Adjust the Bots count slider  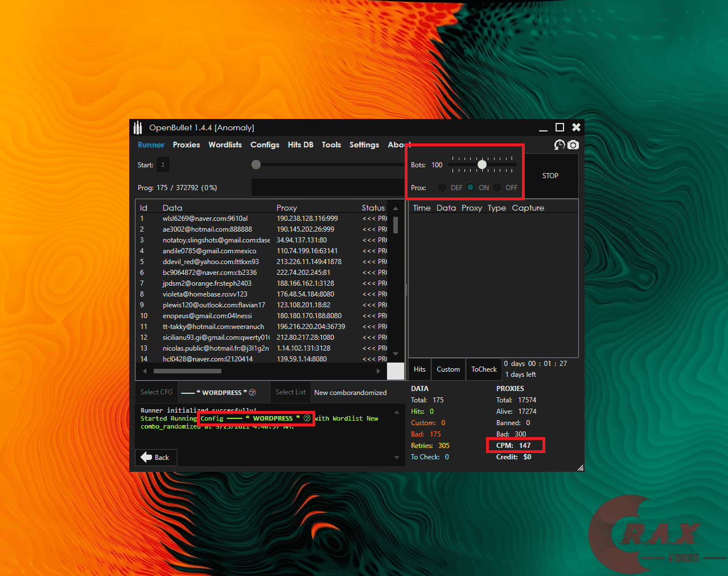tap(482, 164)
